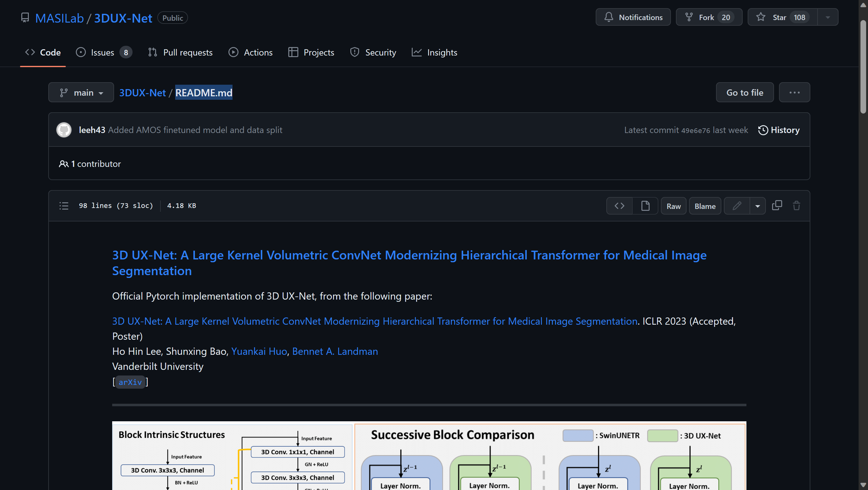Image resolution: width=868 pixels, height=490 pixels.
Task: Open dropdown arrow next to Star
Action: coord(828,17)
